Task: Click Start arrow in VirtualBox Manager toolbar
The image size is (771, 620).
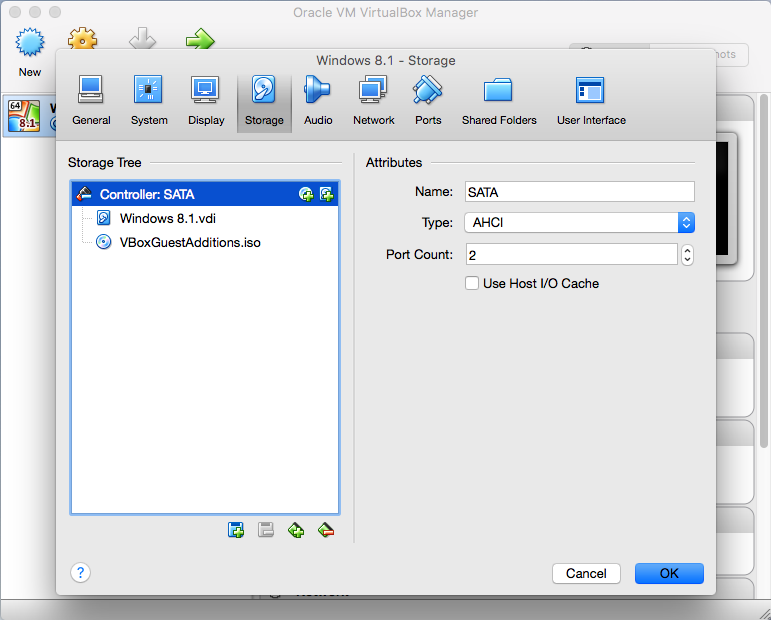Action: click(200, 38)
